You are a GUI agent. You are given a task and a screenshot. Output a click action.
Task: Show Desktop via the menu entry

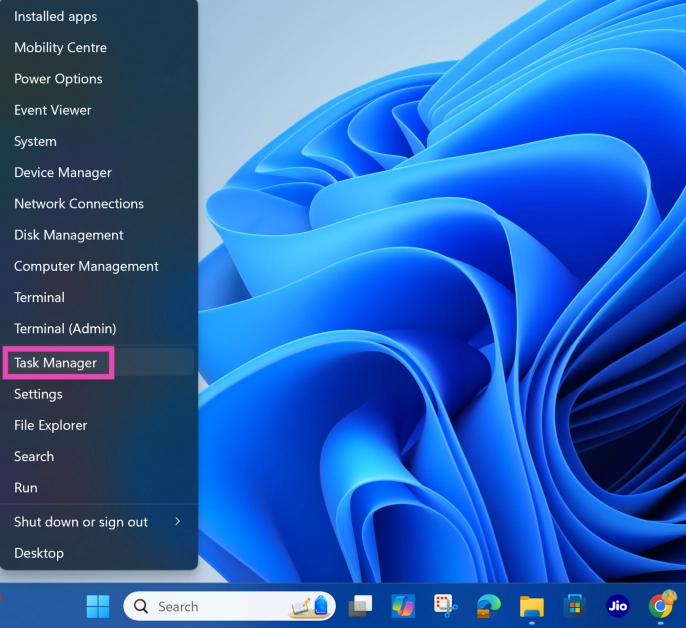coord(39,553)
